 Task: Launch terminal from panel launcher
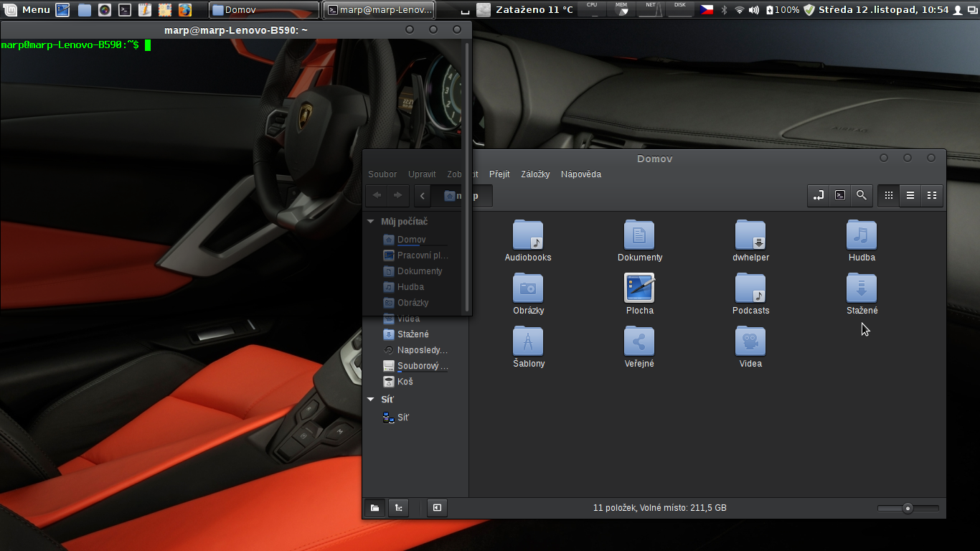[125, 10]
